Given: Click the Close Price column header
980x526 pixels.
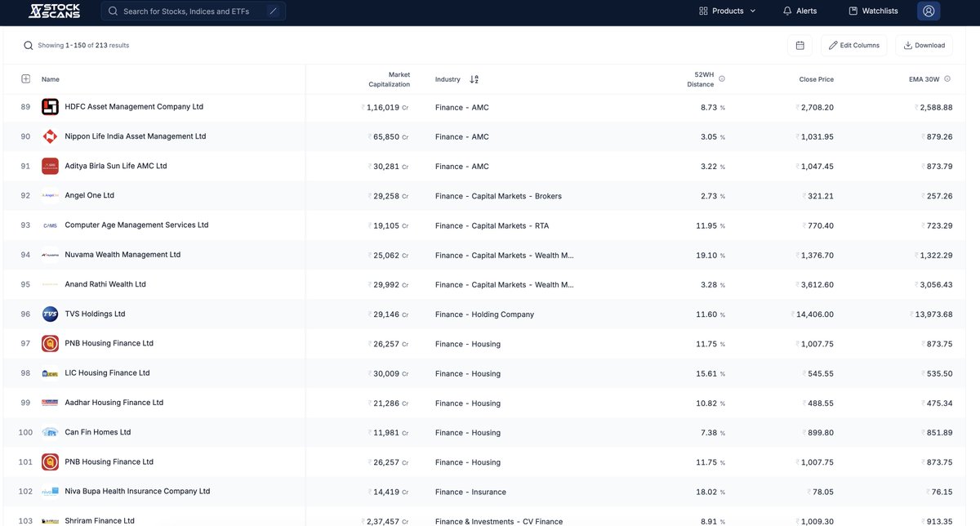Looking at the screenshot, I should point(816,79).
